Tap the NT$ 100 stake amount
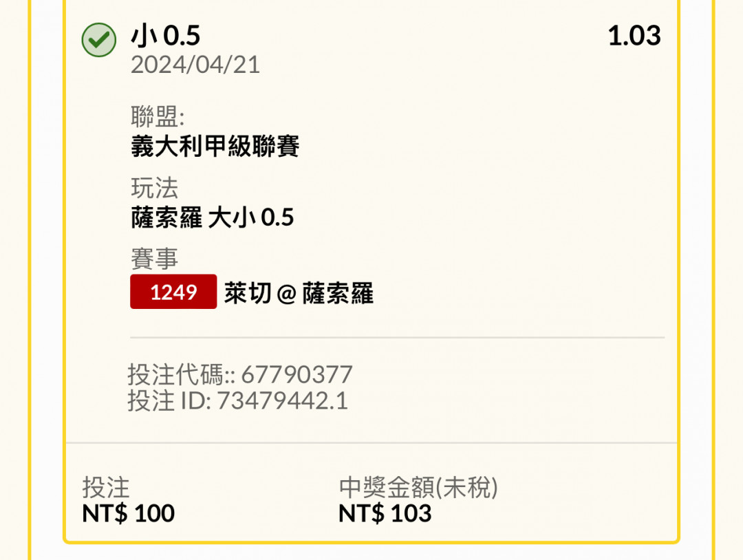 [x=128, y=513]
